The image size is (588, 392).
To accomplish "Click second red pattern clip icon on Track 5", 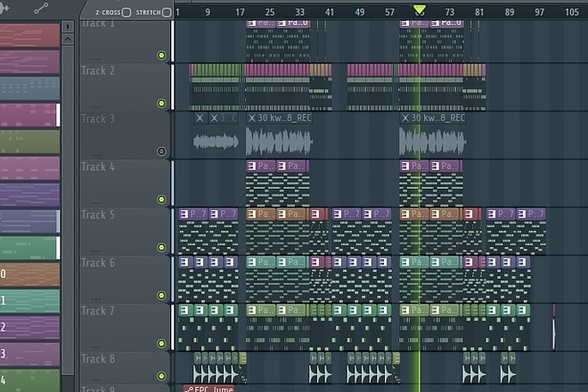I will coord(469,214).
